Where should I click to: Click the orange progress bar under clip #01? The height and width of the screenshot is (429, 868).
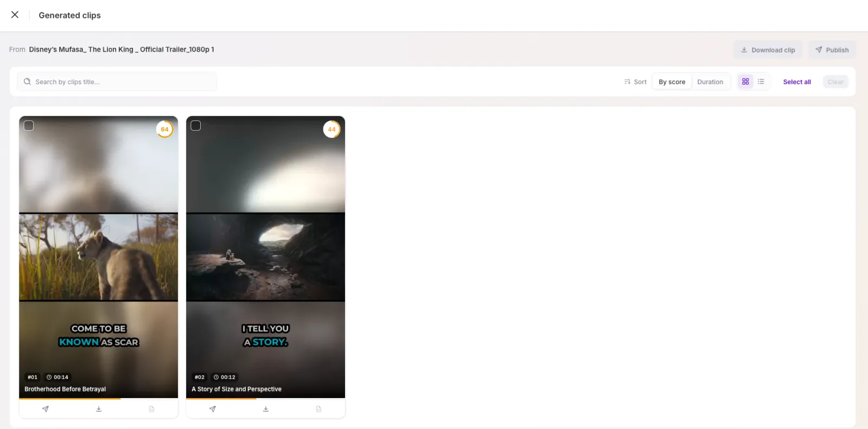click(x=70, y=399)
